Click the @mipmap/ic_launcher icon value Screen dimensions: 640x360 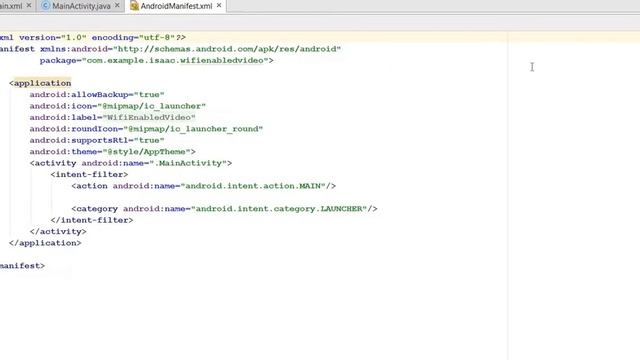[x=151, y=106]
